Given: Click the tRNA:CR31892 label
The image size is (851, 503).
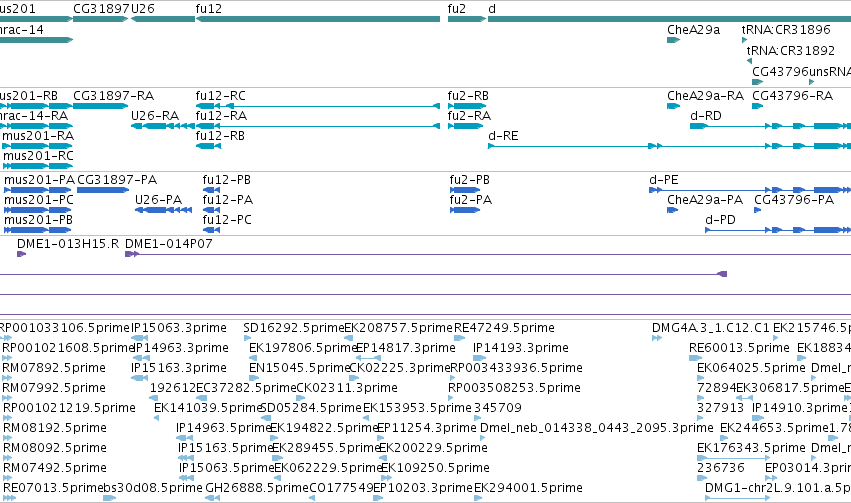Looking at the screenshot, I should pyautogui.click(x=791, y=50).
